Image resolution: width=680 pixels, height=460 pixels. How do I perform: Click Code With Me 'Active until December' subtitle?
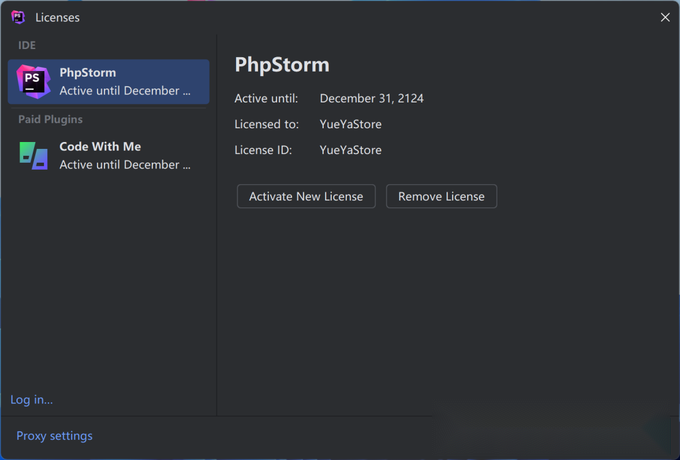125,165
